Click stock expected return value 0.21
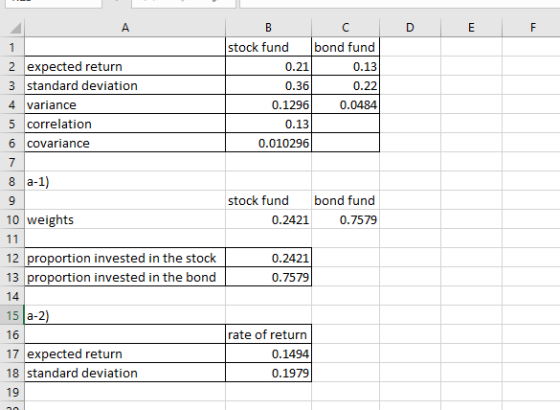This screenshot has height=410, width=560. (x=268, y=66)
